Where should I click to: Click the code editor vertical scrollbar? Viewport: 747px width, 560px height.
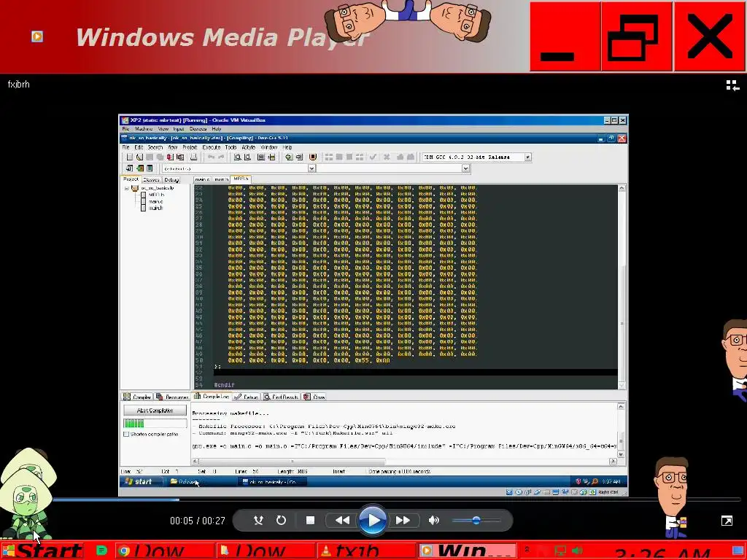click(x=622, y=287)
